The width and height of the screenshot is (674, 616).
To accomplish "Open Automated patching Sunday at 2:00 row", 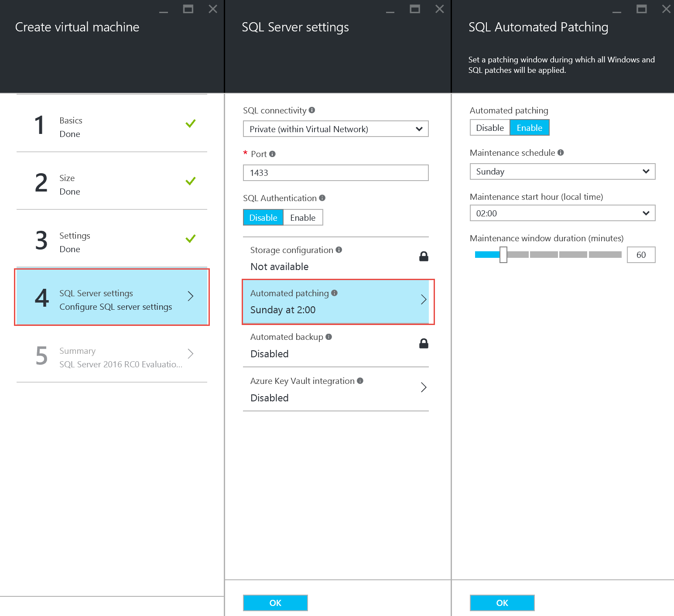I will 336,301.
